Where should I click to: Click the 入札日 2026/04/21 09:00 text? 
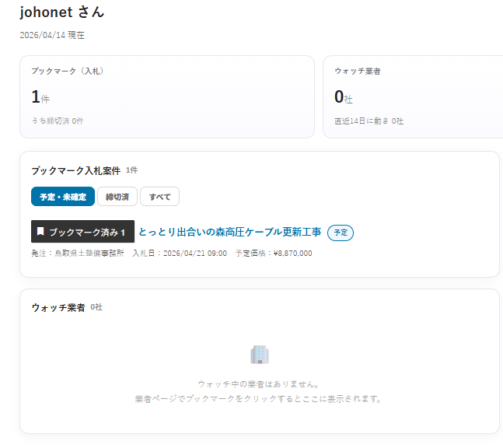tap(180, 254)
